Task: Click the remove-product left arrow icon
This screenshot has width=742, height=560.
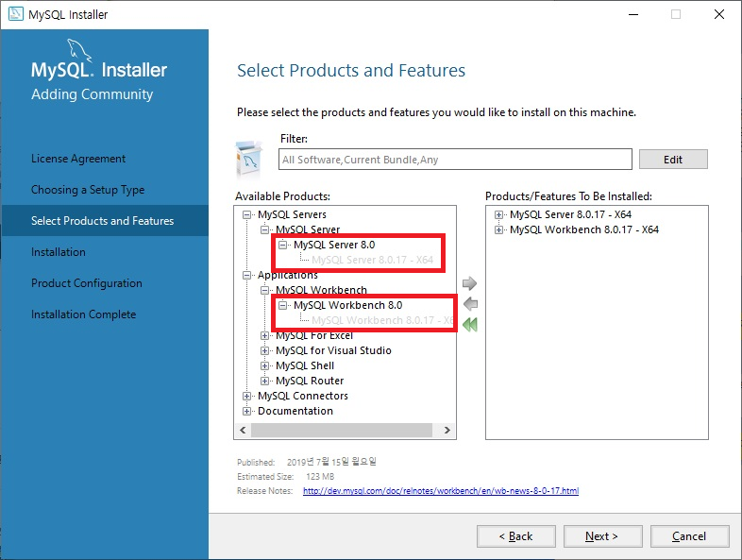Action: [x=470, y=304]
